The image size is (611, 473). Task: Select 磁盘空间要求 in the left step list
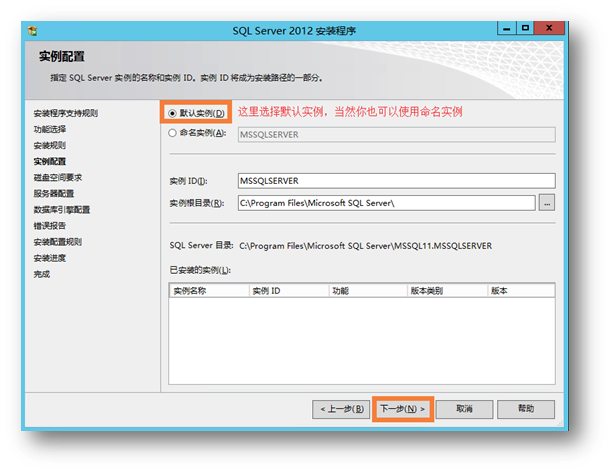[x=57, y=177]
